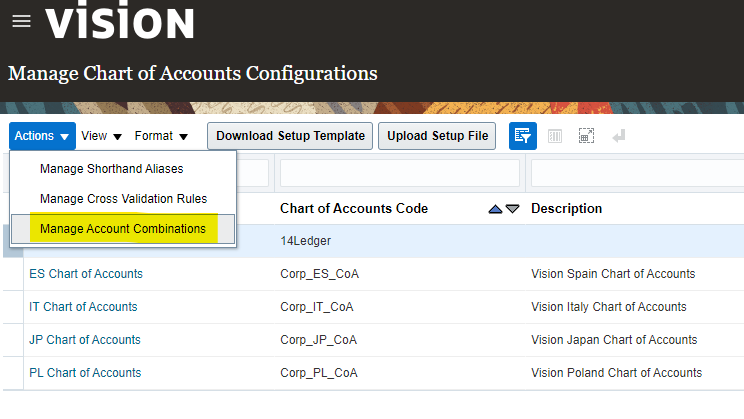Click Upload Setup File button
This screenshot has height=419, width=744.
[437, 136]
